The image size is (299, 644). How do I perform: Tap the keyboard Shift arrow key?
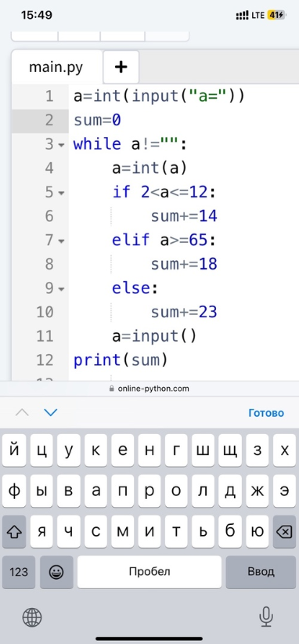14,531
